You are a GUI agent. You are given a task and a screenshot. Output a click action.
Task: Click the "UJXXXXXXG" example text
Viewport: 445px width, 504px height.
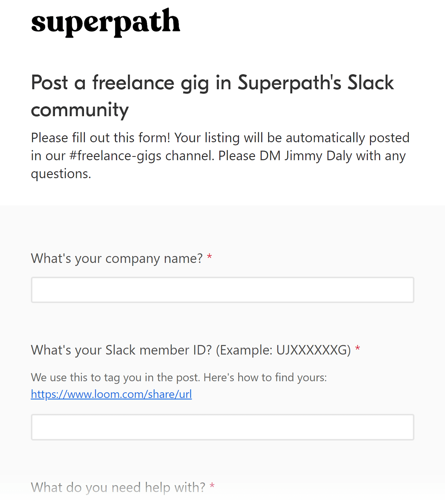pyautogui.click(x=313, y=350)
